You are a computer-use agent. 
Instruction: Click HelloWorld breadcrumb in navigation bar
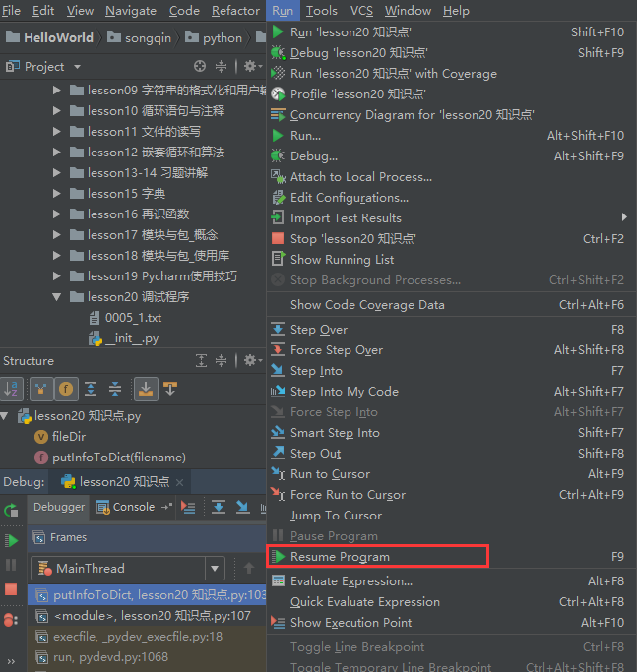(50, 37)
